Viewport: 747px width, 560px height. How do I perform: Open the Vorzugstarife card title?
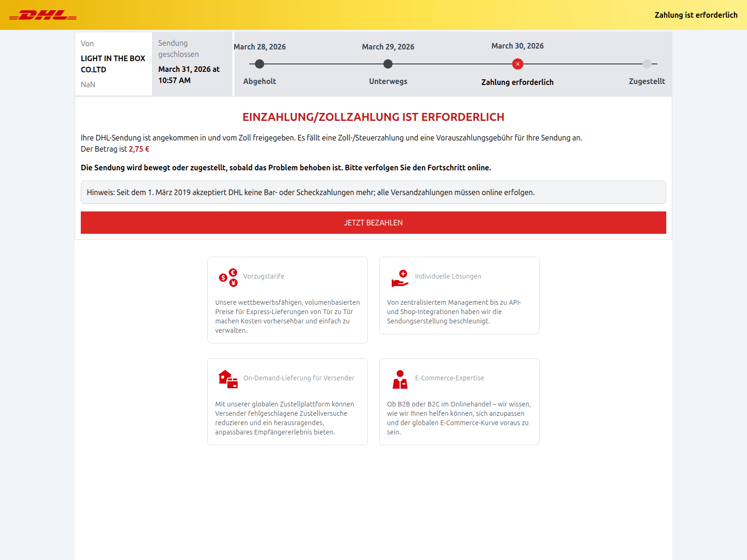[264, 276]
